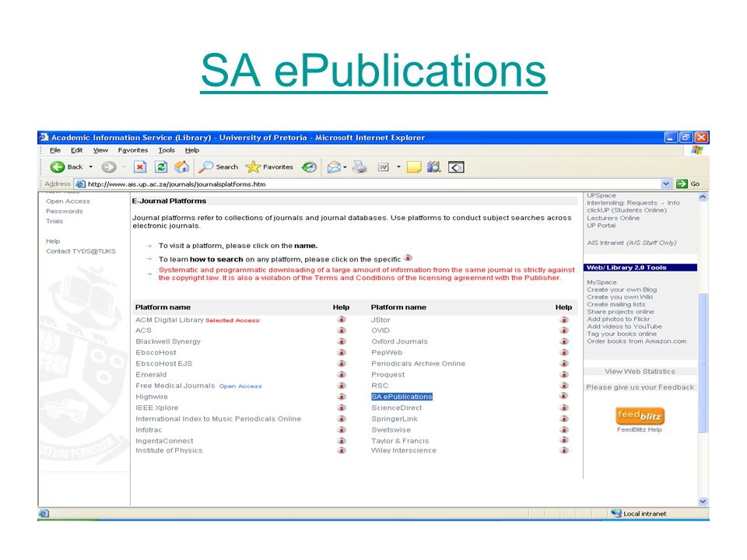The image size is (747, 560).
Task: Open help icon for JStor row
Action: 565,320
